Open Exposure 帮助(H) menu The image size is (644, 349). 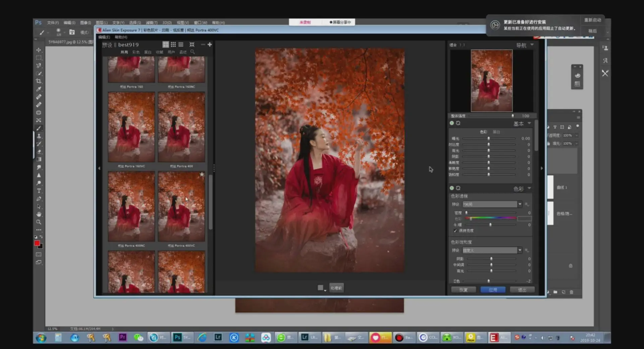(121, 37)
